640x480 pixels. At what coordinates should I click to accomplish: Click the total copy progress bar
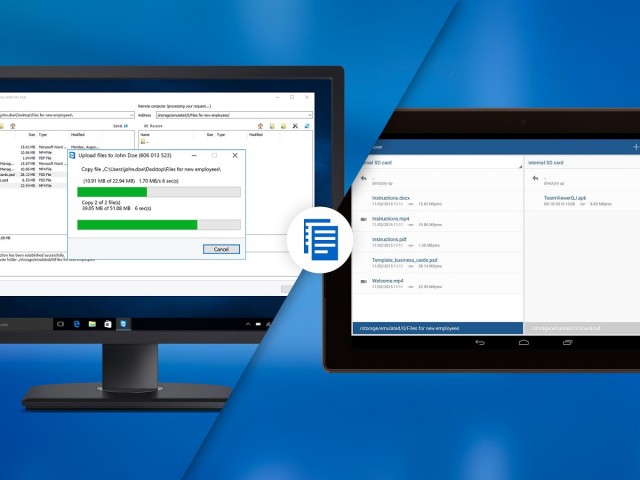tap(159, 224)
